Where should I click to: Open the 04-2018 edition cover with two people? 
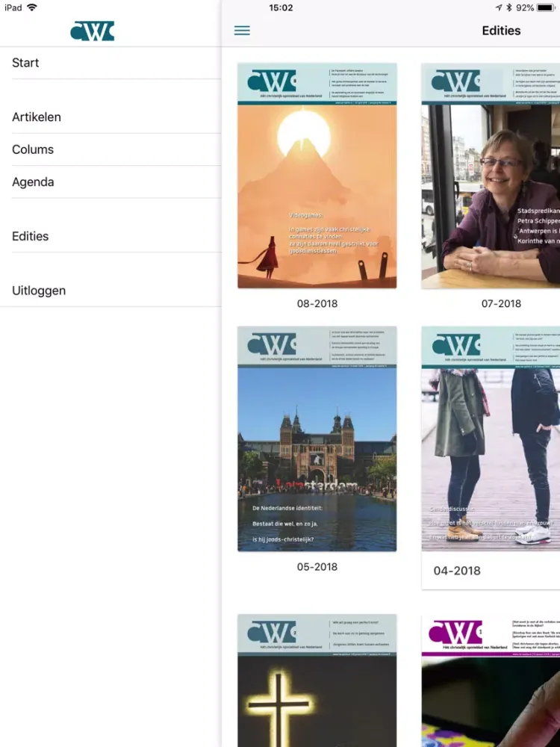pyautogui.click(x=491, y=438)
